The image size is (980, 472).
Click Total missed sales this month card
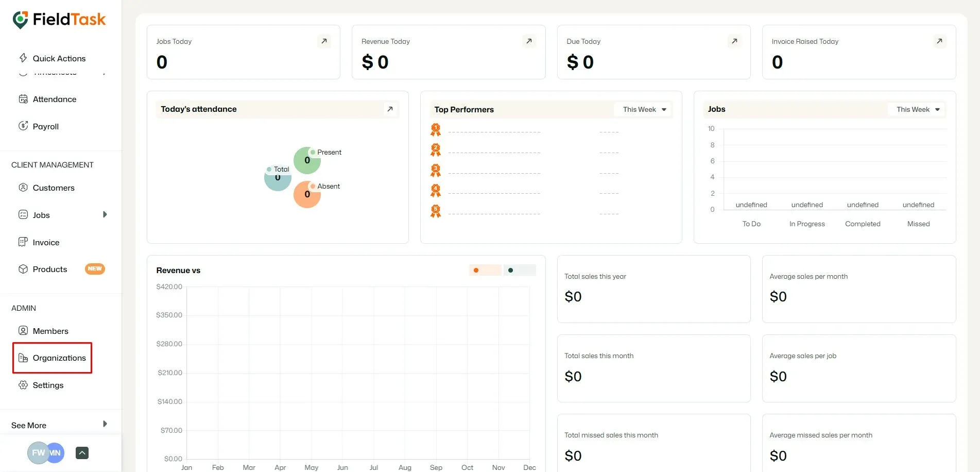[654, 443]
